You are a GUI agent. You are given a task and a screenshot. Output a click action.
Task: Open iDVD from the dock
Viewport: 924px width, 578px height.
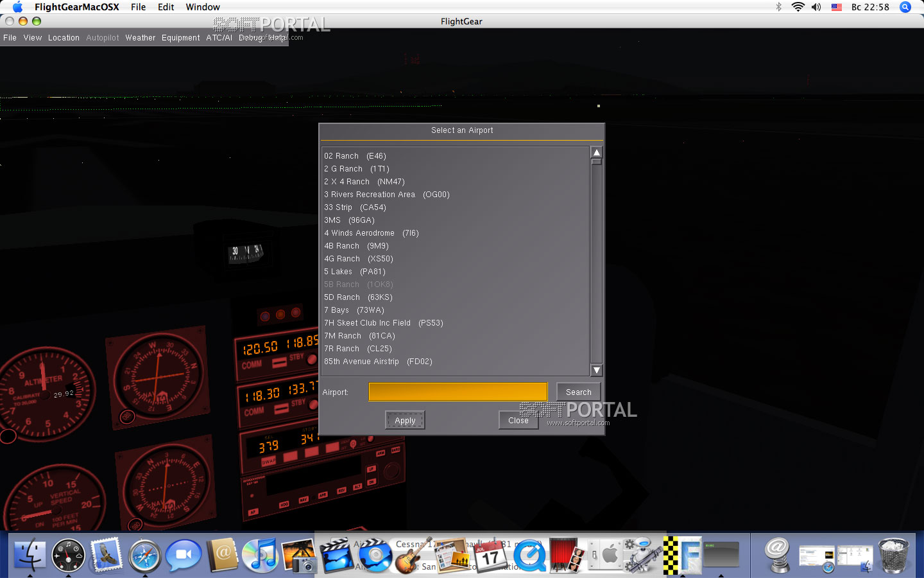[375, 555]
